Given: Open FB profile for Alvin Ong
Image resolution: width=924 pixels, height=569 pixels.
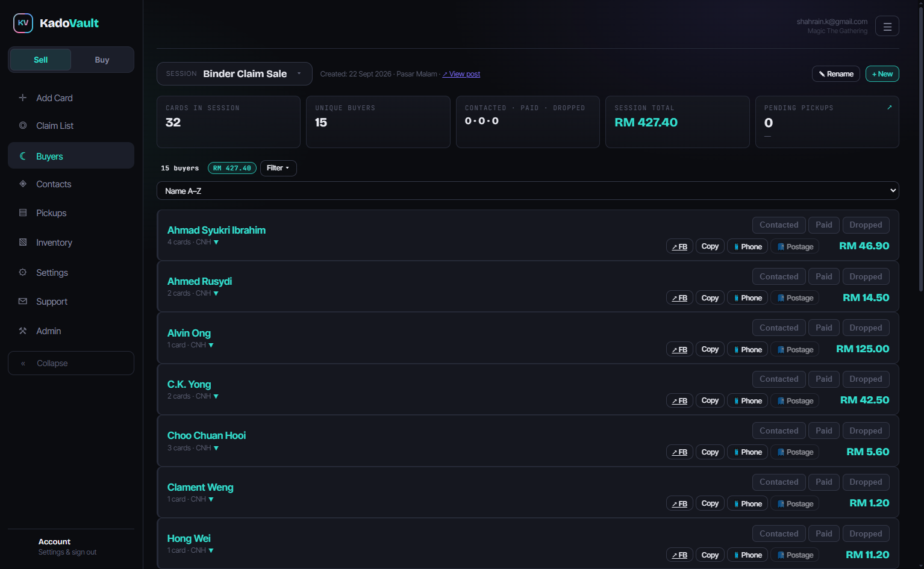Looking at the screenshot, I should 679,349.
